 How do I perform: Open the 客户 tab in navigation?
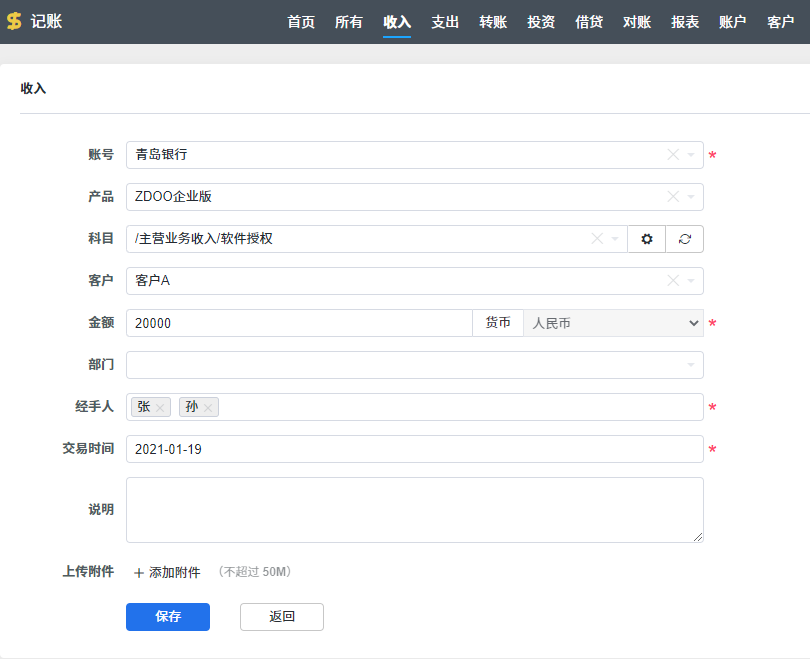pos(781,22)
